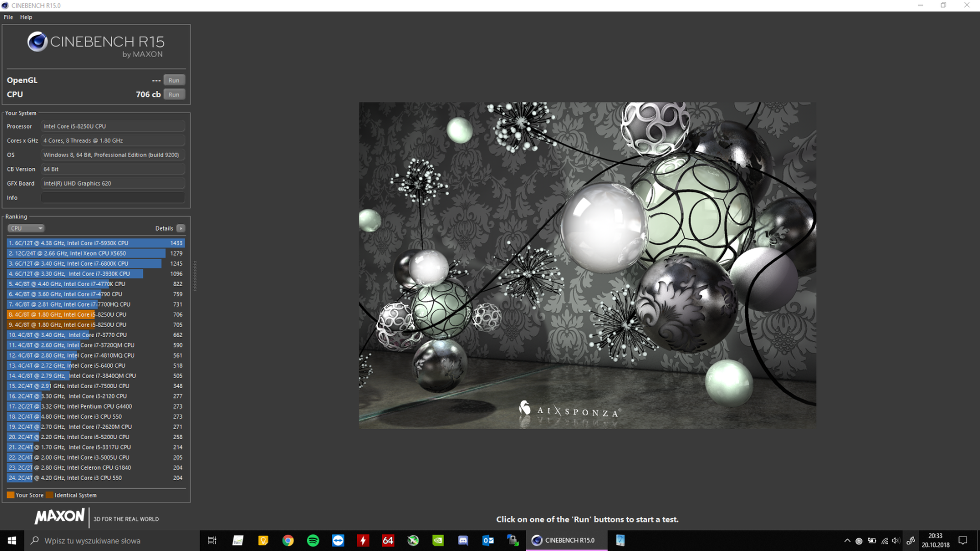Open the Beats audio tray icon

[859, 541]
